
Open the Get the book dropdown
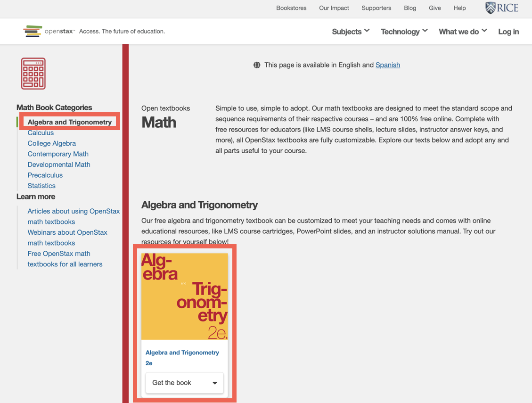coord(184,383)
